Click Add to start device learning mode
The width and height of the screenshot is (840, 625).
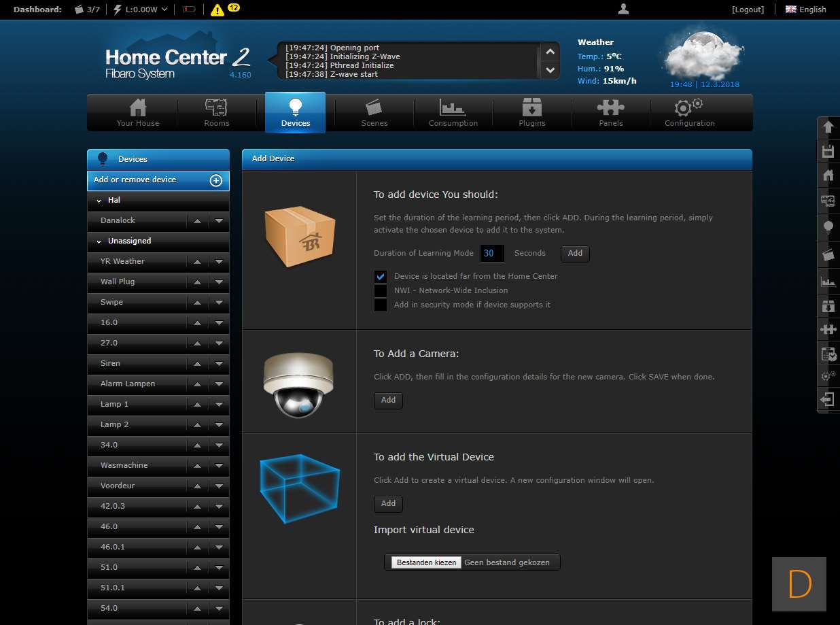click(575, 254)
